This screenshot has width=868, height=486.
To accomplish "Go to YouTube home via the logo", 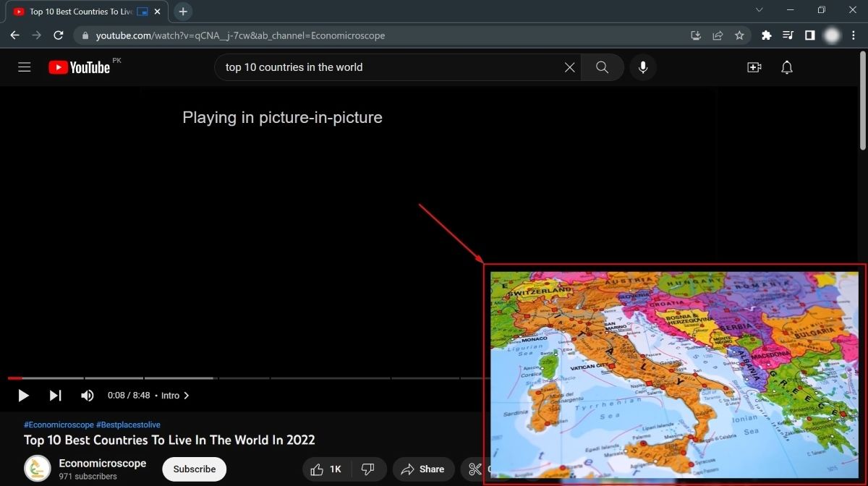I will (x=80, y=67).
